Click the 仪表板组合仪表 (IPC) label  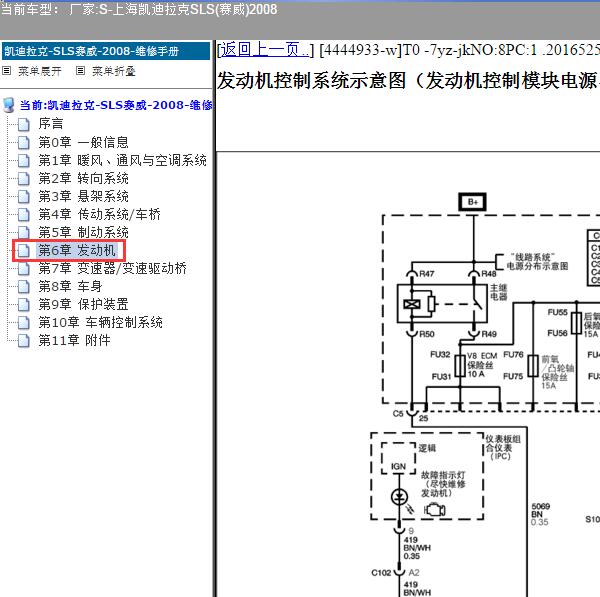[x=503, y=447]
